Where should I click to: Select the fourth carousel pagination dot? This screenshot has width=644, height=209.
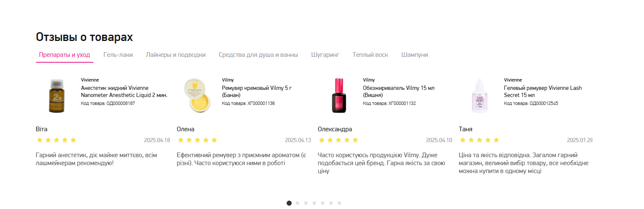pos(314,203)
